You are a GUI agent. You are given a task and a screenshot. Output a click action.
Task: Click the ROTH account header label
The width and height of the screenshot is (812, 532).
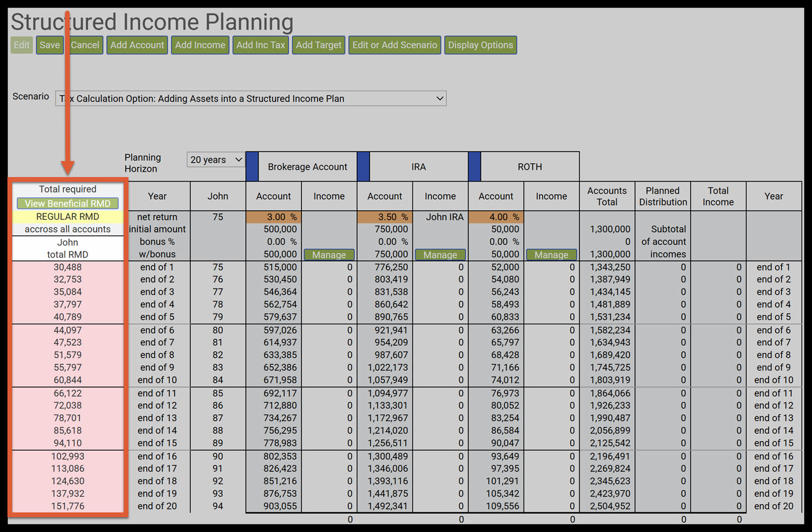tap(530, 167)
